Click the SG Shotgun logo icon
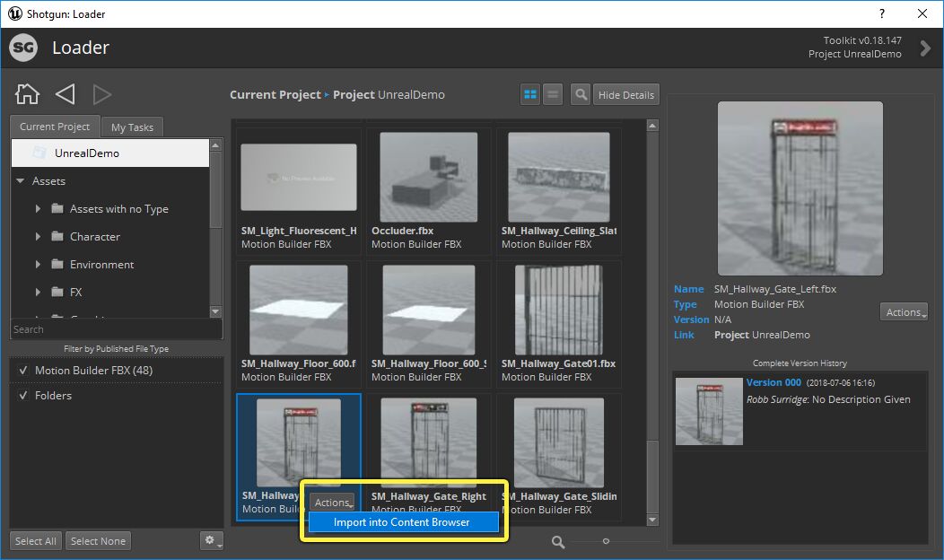Image resolution: width=944 pixels, height=560 pixels. [23, 48]
